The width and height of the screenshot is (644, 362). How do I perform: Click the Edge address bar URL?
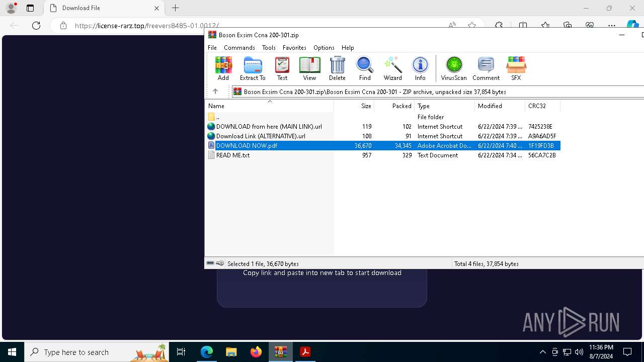point(147,26)
